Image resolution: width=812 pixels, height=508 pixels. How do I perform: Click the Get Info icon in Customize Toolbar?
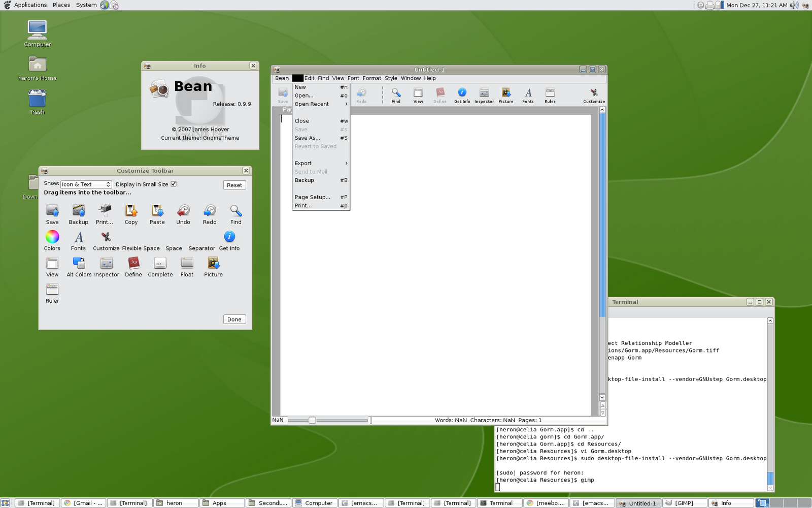tap(229, 237)
